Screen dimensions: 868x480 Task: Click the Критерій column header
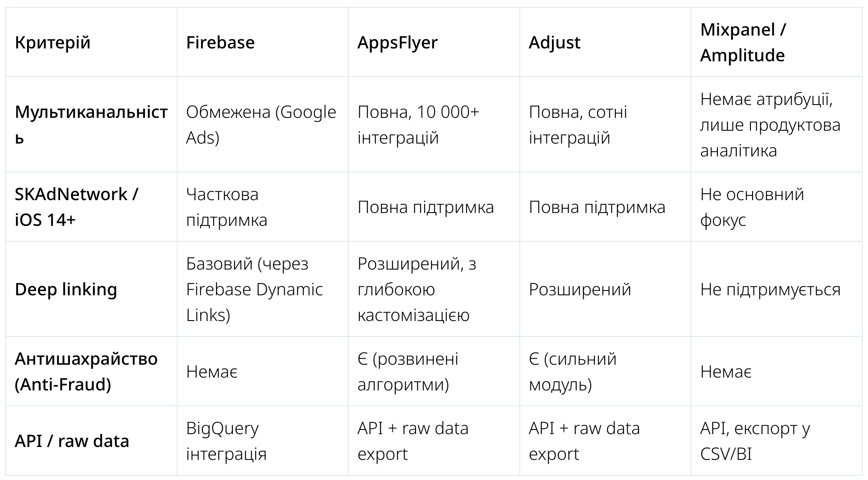click(x=53, y=43)
